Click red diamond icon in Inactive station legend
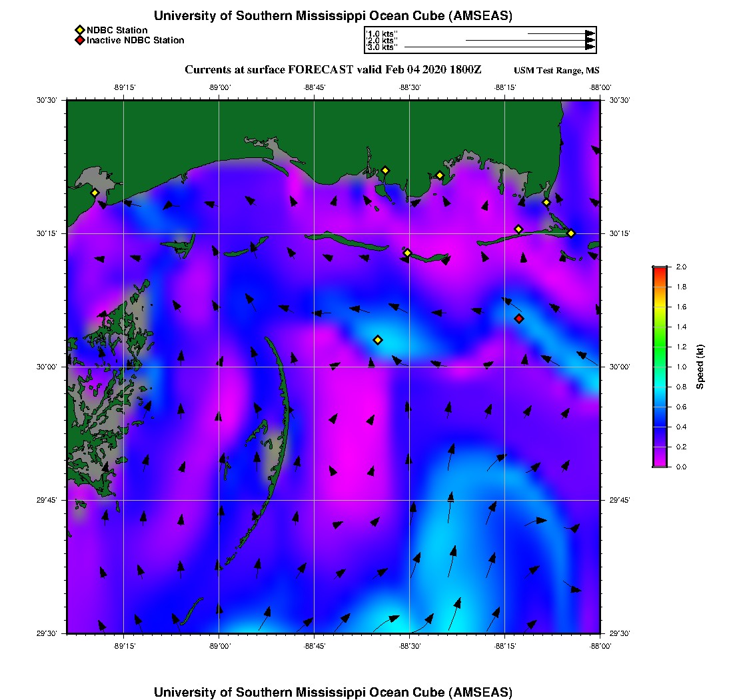This screenshot has width=733, height=700. tap(79, 41)
